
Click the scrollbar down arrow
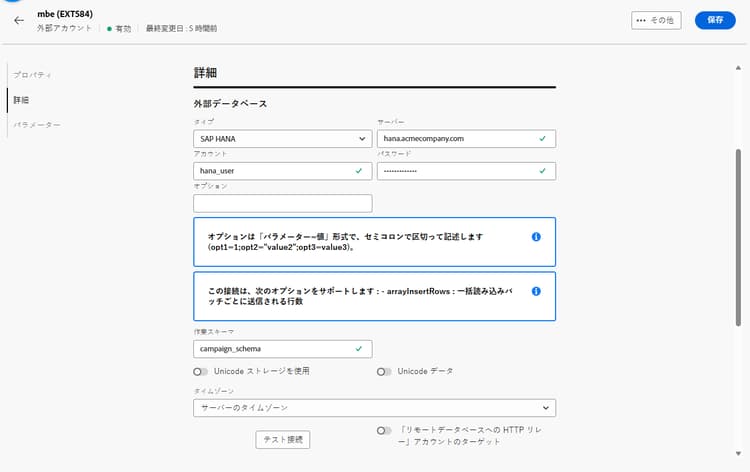pyautogui.click(x=738, y=453)
